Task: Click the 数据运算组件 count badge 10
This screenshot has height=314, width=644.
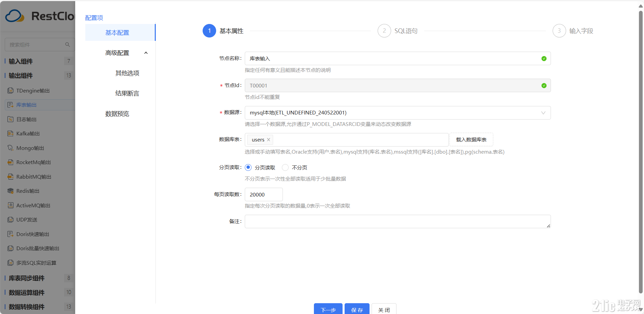Action: (69, 292)
